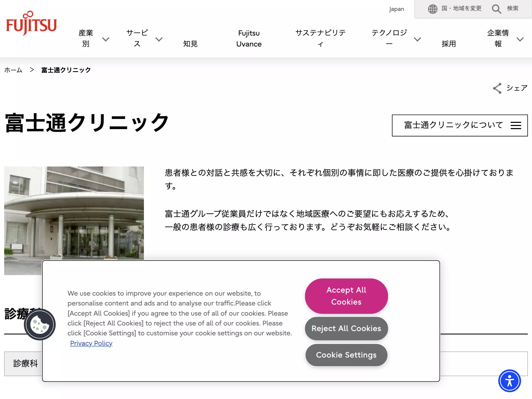Expand the テクノロジー dropdown chevron
Screen dimensions: 532x399
[417, 39]
